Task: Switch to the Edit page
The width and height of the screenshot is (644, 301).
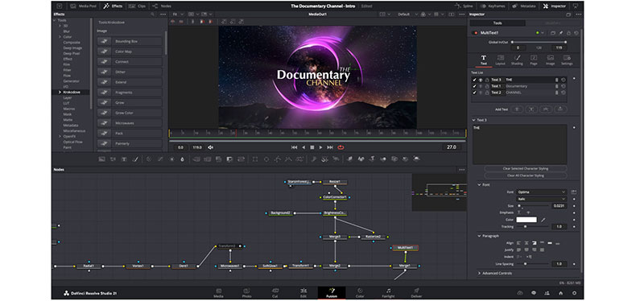Action: point(303,293)
